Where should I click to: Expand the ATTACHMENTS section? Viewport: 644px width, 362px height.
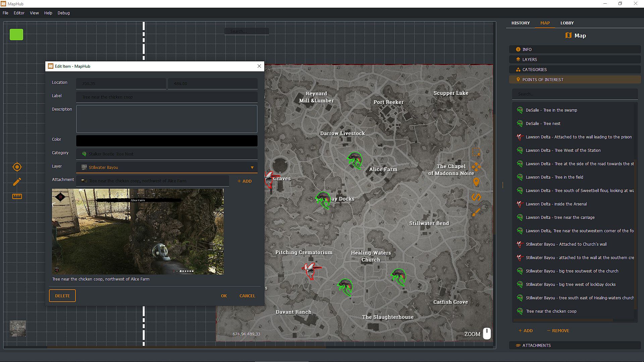click(575, 345)
